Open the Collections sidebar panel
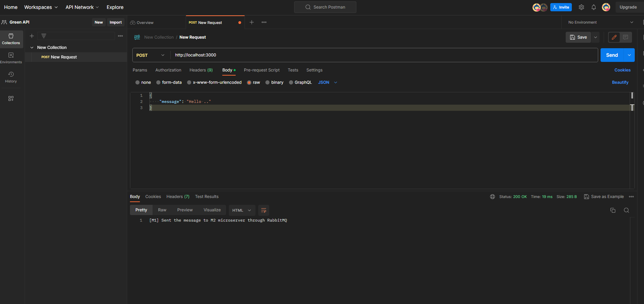Screen dimensions: 644x304 (11, 39)
